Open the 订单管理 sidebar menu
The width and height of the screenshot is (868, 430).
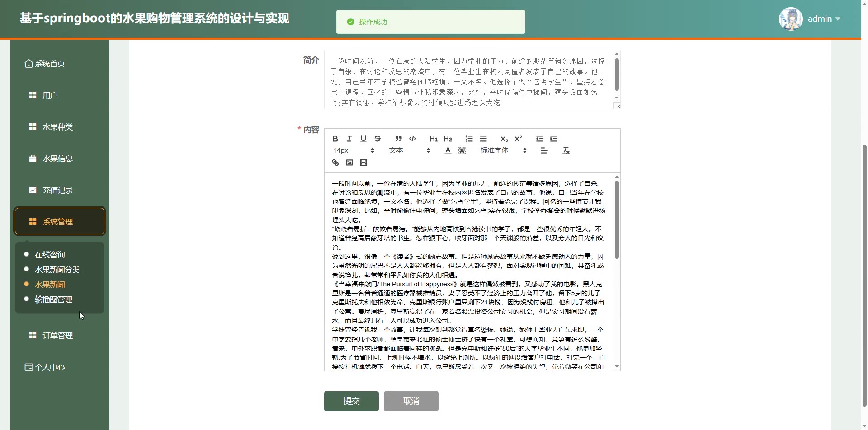[60, 336]
